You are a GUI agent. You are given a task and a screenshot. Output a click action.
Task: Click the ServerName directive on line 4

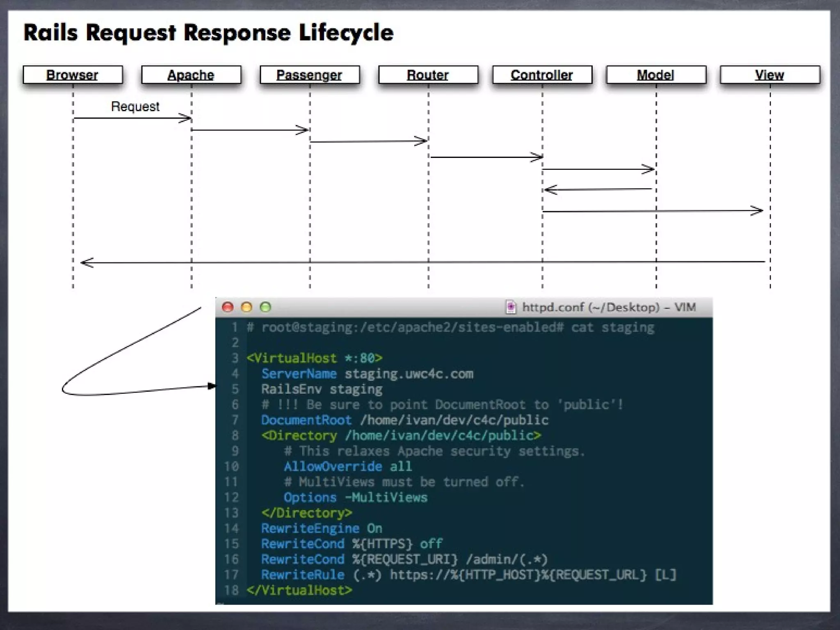click(299, 374)
